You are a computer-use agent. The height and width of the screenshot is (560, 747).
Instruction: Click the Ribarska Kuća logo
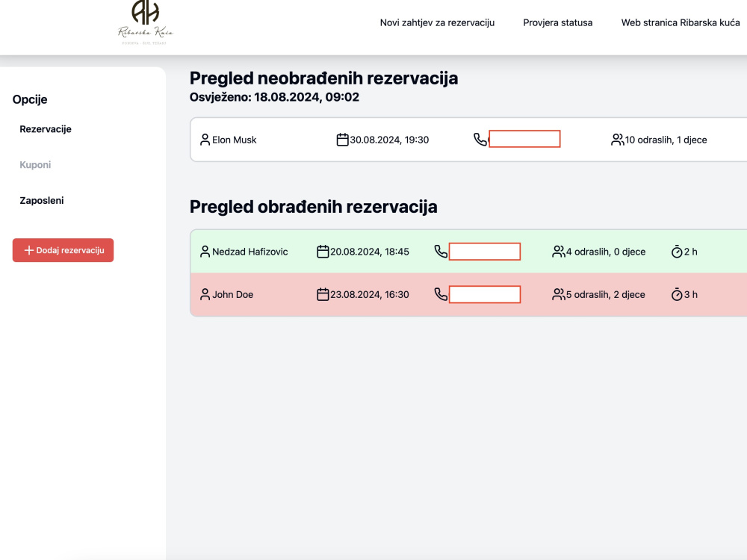(x=146, y=22)
